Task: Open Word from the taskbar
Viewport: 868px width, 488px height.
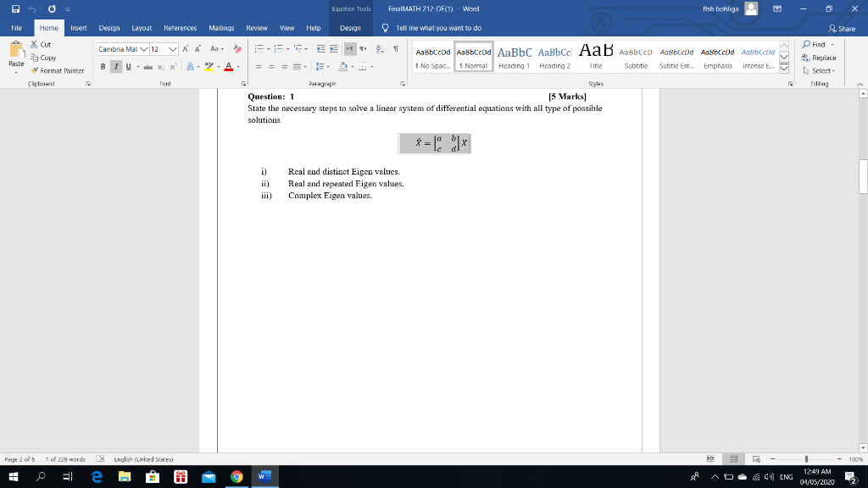Action: 264,476
